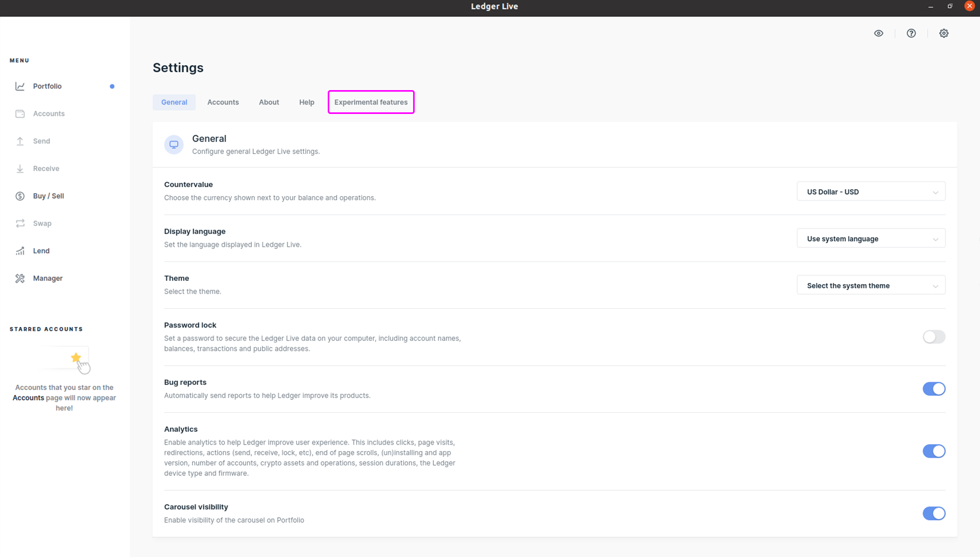Minimize the Ledger Live window
The image size is (980, 557).
click(931, 6)
